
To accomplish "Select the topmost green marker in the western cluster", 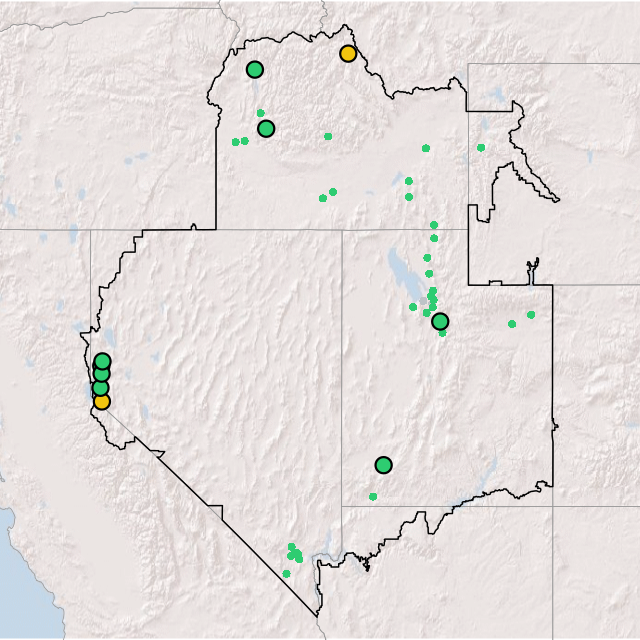I will pyautogui.click(x=102, y=361).
